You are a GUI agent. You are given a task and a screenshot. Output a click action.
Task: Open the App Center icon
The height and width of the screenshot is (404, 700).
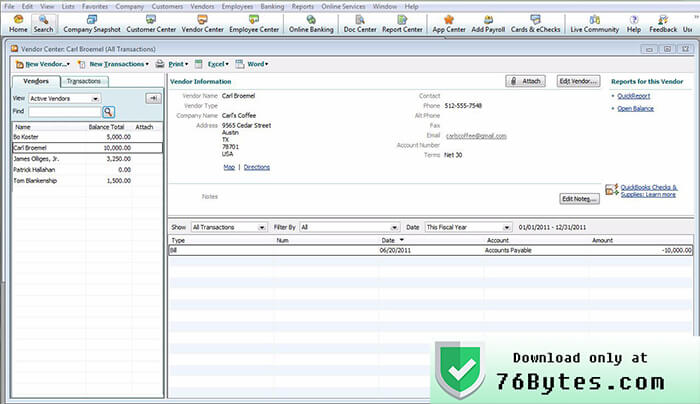pyautogui.click(x=449, y=24)
